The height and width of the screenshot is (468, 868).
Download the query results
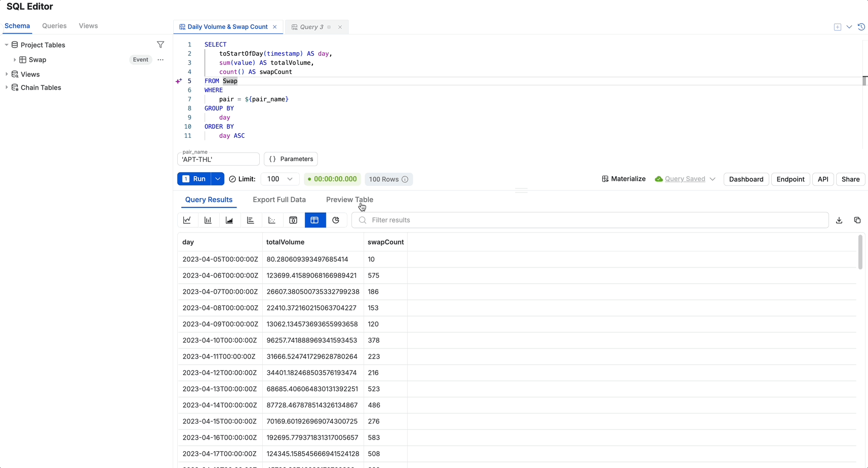[x=839, y=220]
